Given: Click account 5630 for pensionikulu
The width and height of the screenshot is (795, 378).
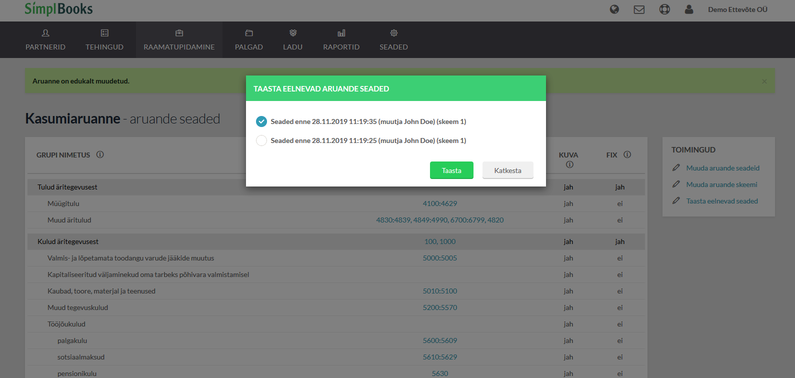Looking at the screenshot, I should click(440, 373).
